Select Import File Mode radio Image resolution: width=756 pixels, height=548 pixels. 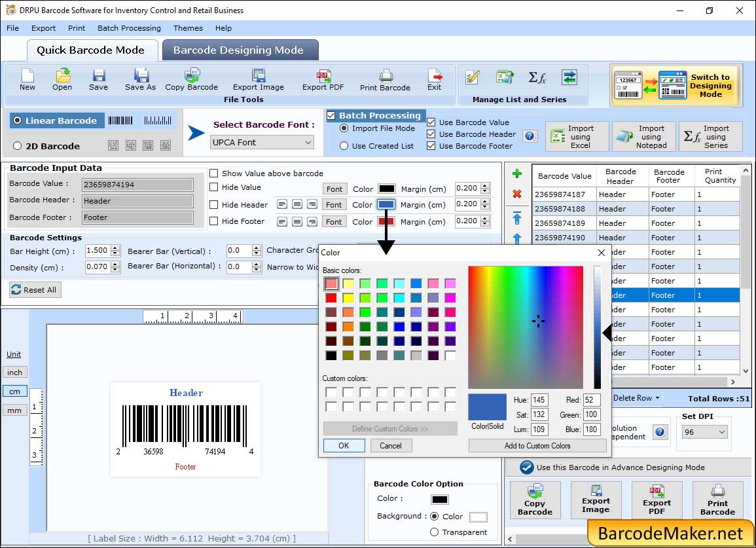pyautogui.click(x=344, y=128)
